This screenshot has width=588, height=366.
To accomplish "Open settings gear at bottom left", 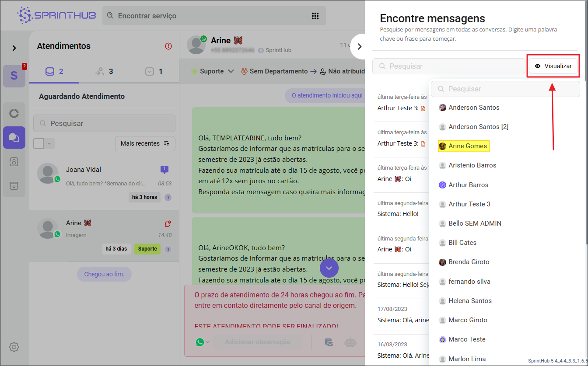I will click(14, 347).
